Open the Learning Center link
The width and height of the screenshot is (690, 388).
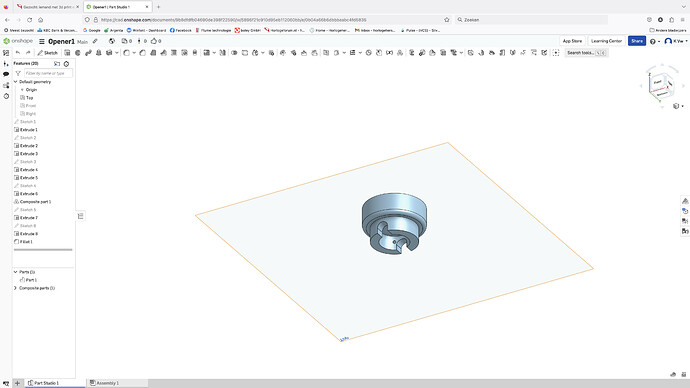click(606, 41)
